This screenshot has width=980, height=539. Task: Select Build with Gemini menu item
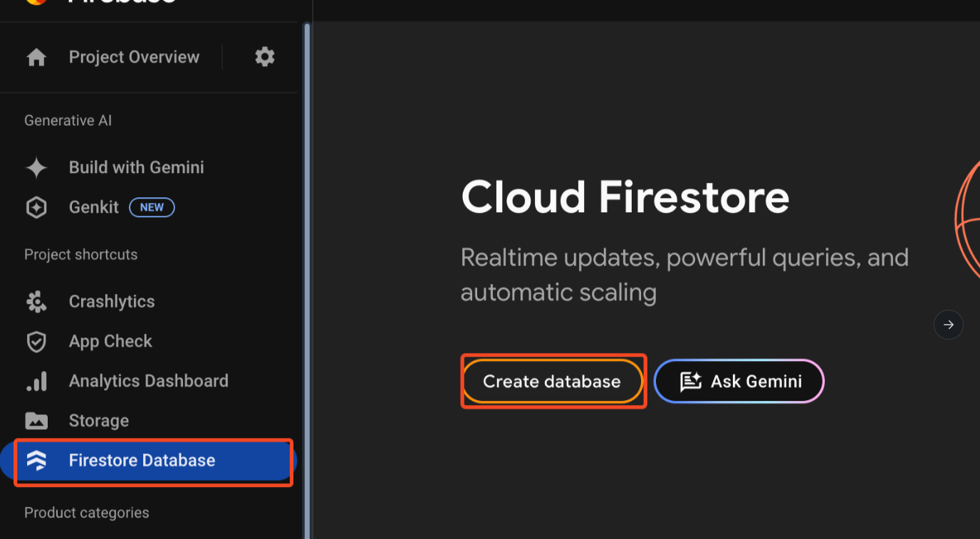(x=136, y=167)
